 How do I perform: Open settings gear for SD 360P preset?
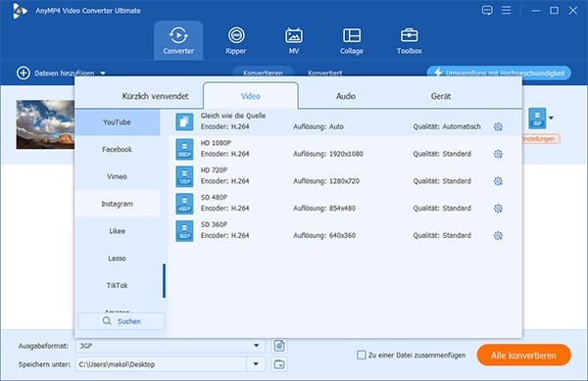pyautogui.click(x=498, y=236)
